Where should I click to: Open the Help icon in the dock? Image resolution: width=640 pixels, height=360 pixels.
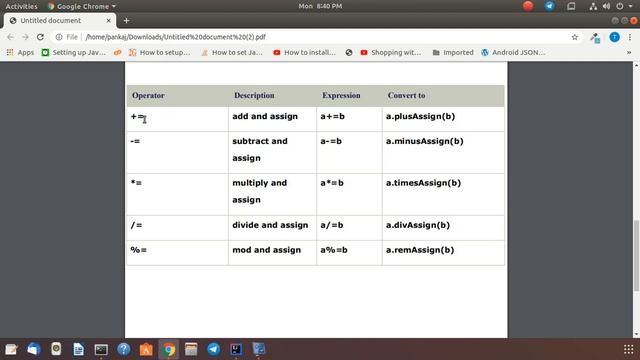pyautogui.click(x=123, y=349)
